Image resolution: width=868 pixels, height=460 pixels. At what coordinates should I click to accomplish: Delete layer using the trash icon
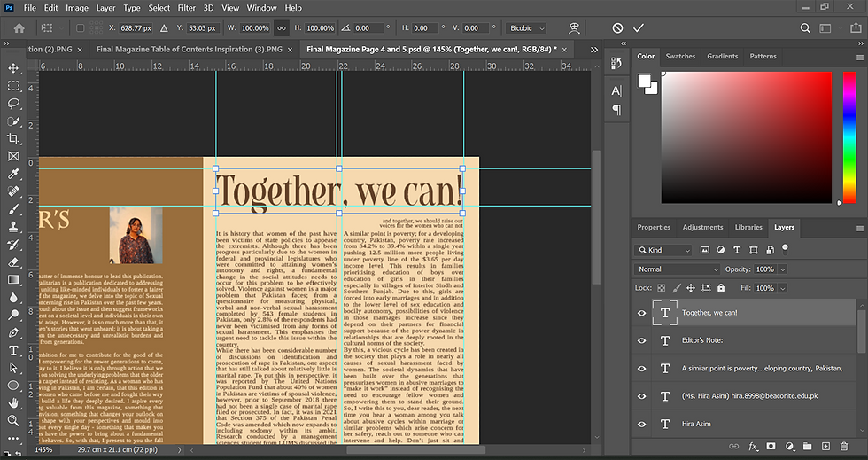pyautogui.click(x=844, y=446)
